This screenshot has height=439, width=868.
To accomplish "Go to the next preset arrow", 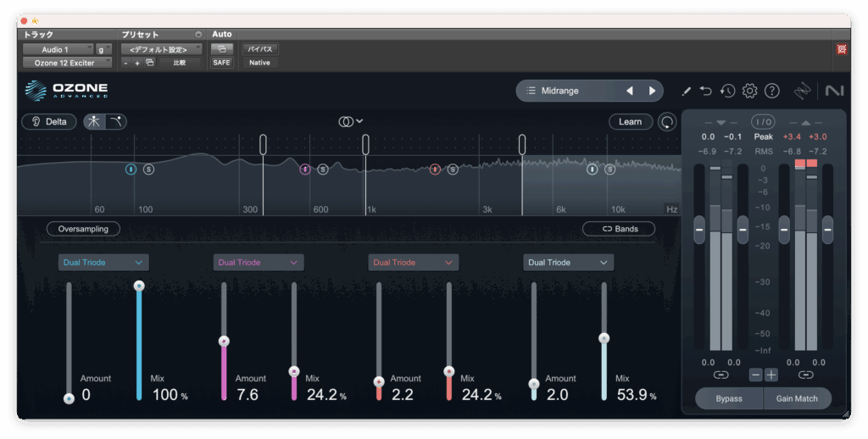I will pos(652,91).
